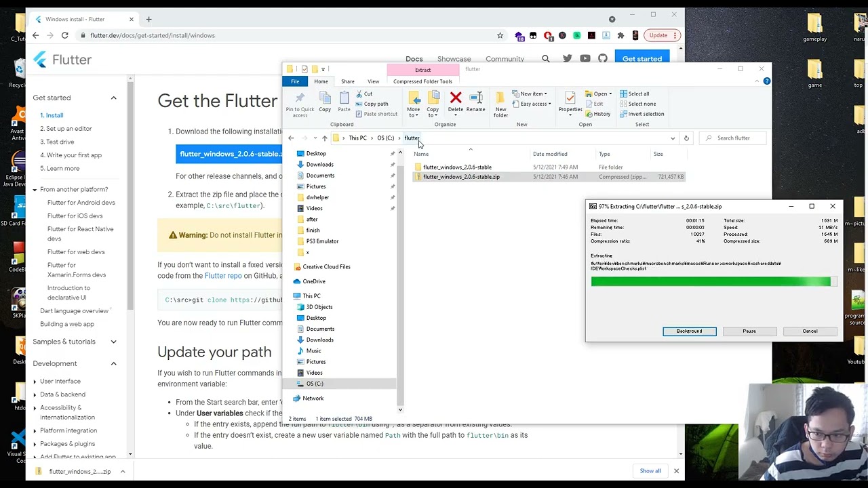Screen dimensions: 868x488
Task: Click Select all in ribbon
Action: point(634,94)
